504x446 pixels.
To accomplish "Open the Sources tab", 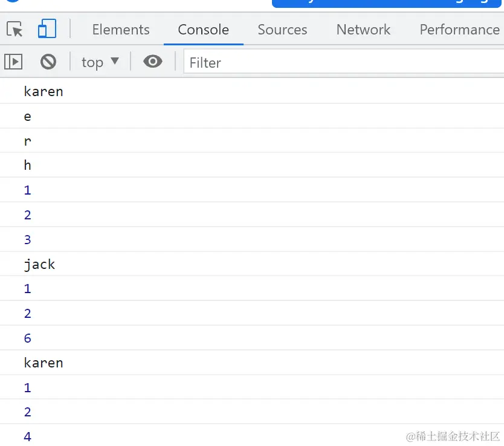I will click(283, 30).
